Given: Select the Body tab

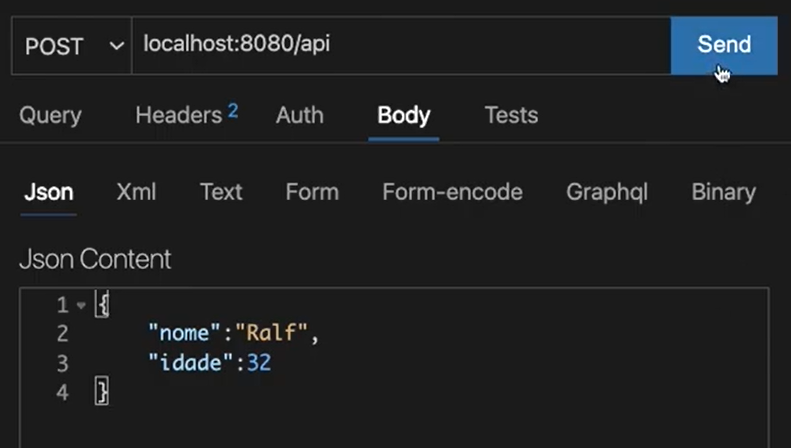Looking at the screenshot, I should click(x=403, y=115).
